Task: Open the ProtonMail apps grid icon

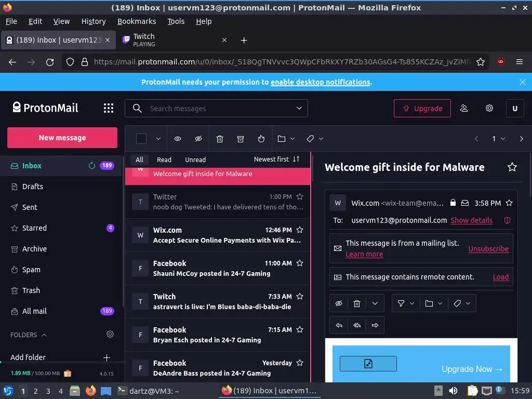Action: point(108,108)
